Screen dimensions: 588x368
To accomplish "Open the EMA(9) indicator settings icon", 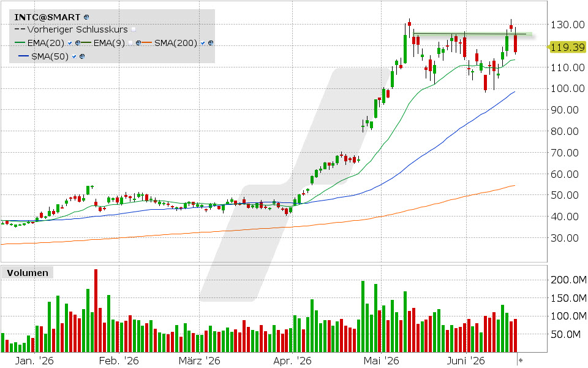I will (138, 43).
